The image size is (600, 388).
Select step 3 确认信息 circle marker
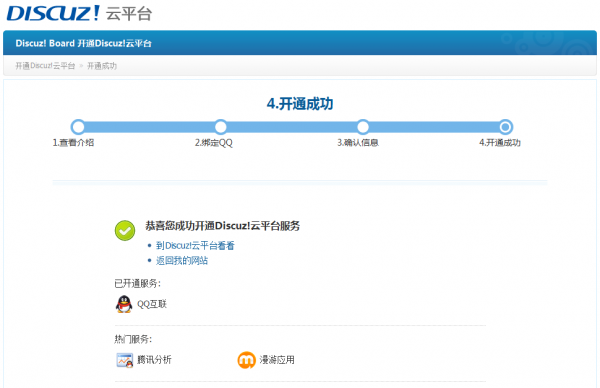[x=363, y=127]
